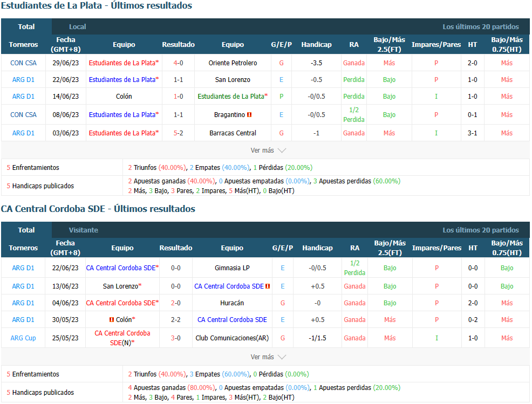Open Los últimos 20 partidos in Central Cordoba table
Image resolution: width=532 pixels, height=404 pixels.
click(x=480, y=230)
